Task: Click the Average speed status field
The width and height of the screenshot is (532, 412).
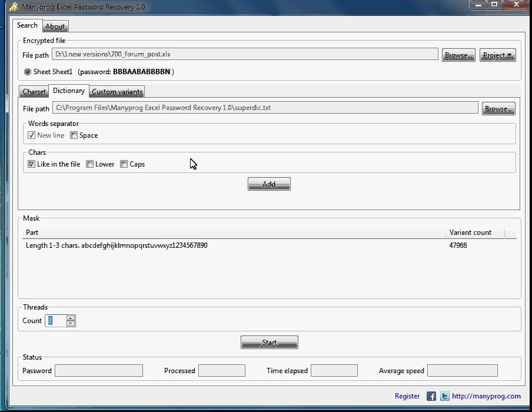Action: [463, 371]
